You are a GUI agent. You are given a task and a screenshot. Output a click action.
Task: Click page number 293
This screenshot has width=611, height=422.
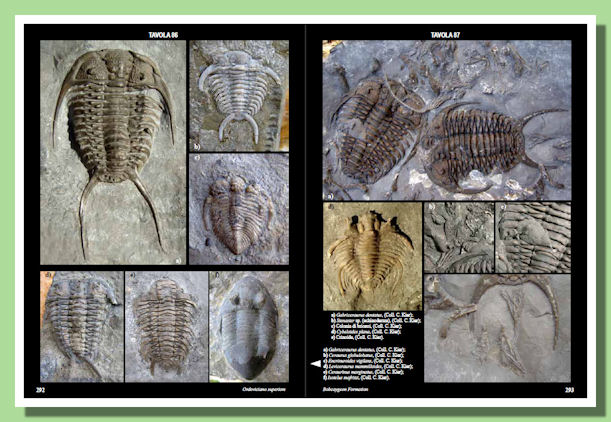click(x=569, y=390)
